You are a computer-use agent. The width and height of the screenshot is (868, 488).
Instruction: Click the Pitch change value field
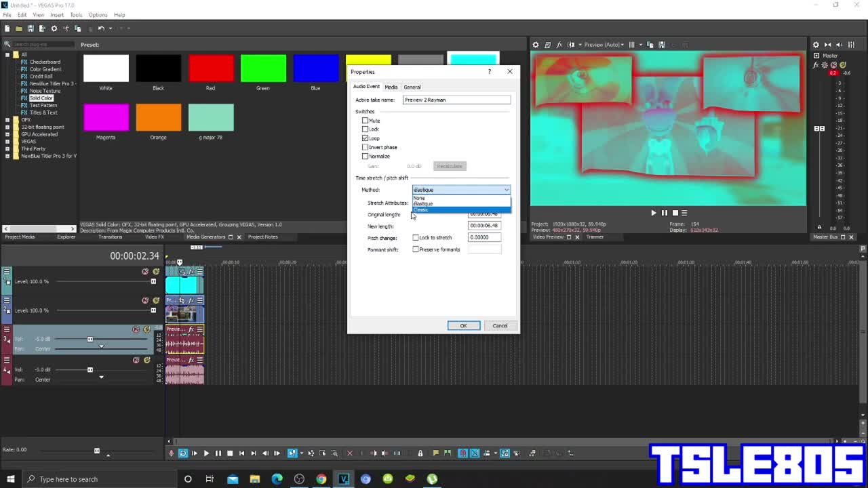[484, 237]
